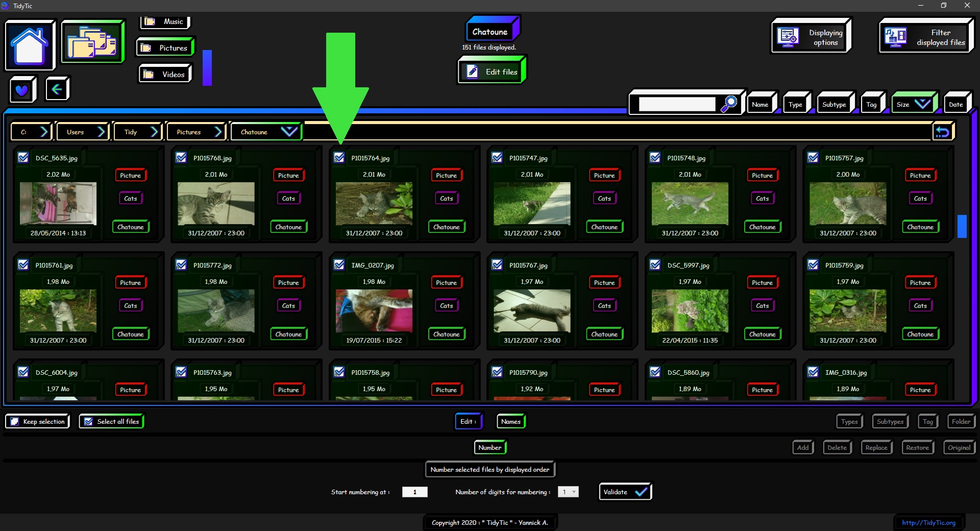Click the Select all files check icon
This screenshot has width=980, height=531.
coord(88,421)
